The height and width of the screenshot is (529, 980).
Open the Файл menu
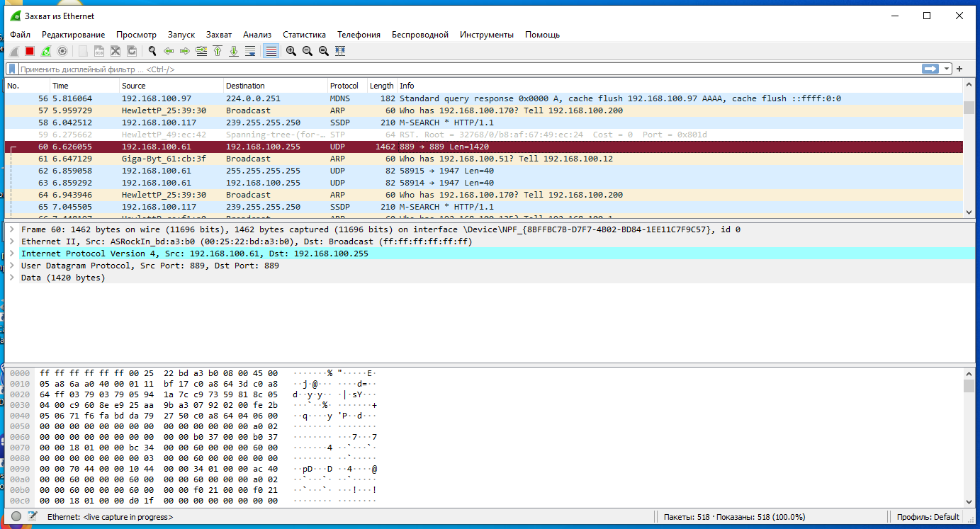(20, 34)
